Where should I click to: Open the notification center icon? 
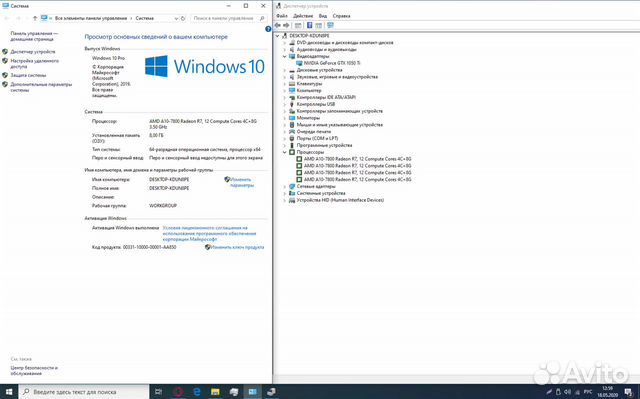(629, 392)
